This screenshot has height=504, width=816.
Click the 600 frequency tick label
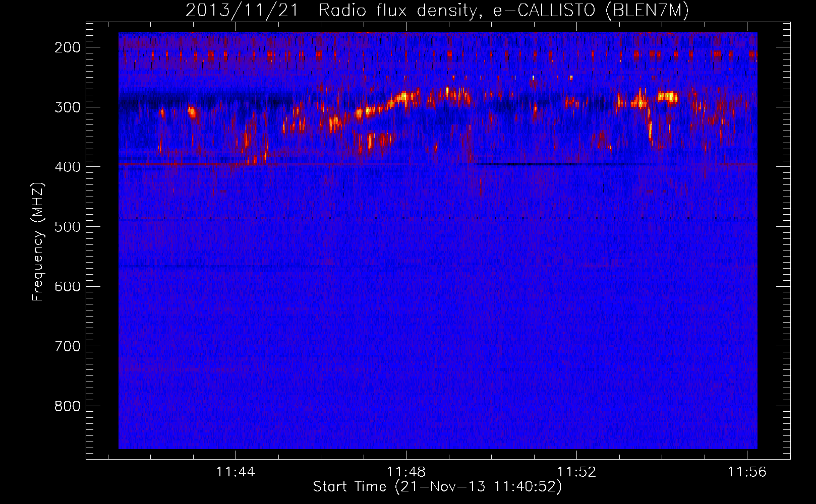[68, 287]
